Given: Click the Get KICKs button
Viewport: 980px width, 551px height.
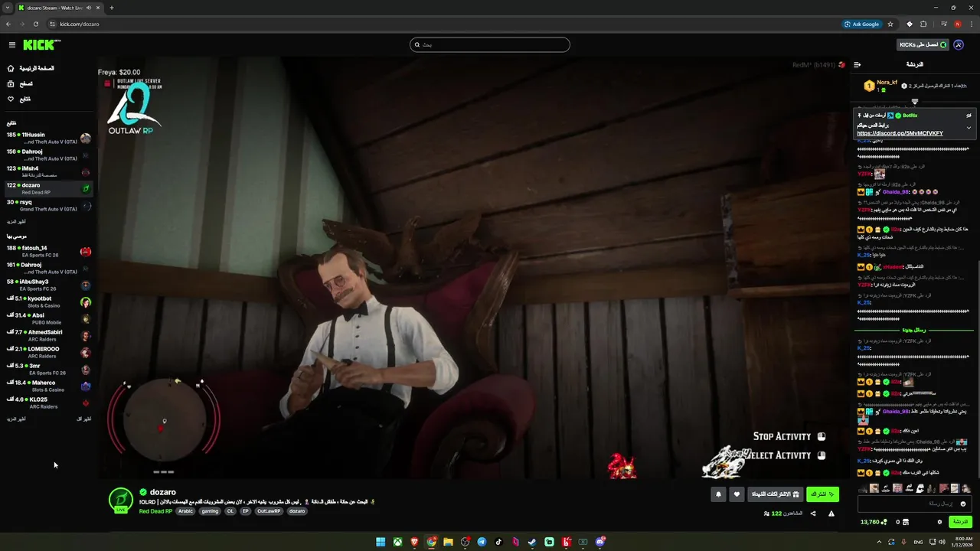Looking at the screenshot, I should [x=923, y=44].
